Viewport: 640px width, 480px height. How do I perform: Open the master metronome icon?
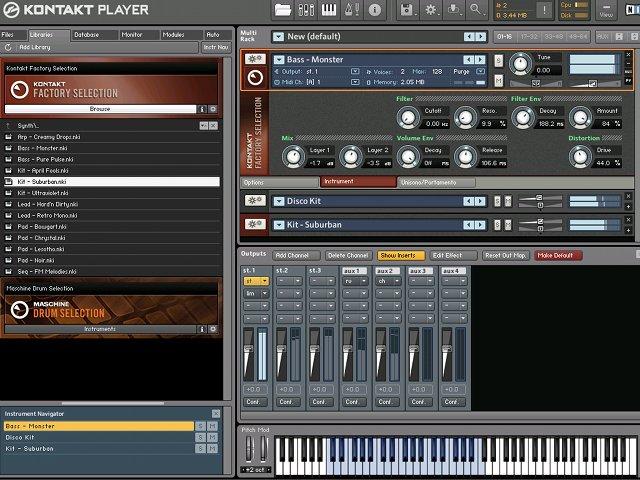351,9
